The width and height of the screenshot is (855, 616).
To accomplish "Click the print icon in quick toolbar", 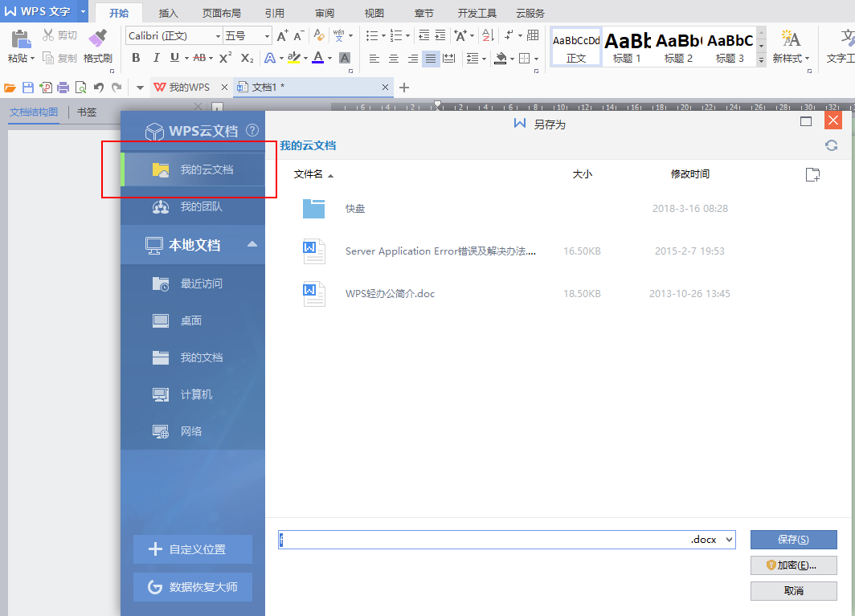I will 63,88.
